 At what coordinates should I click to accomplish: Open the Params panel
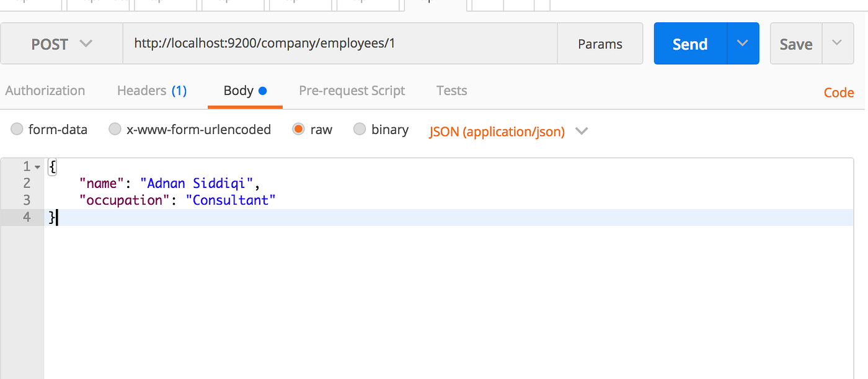pyautogui.click(x=600, y=43)
